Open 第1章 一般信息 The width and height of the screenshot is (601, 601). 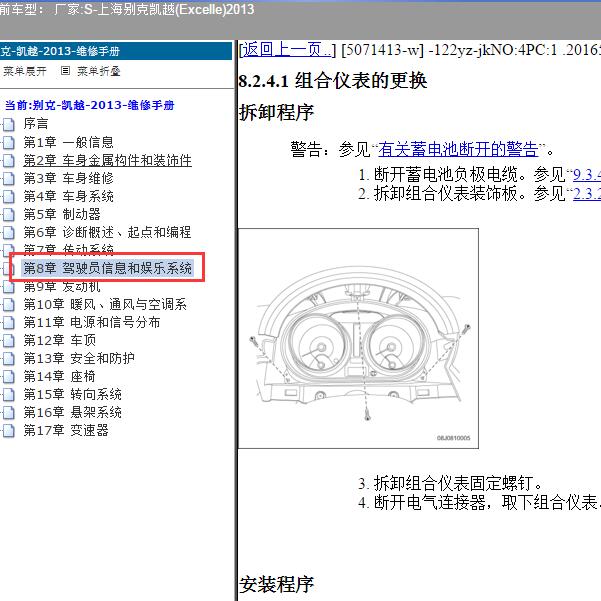(x=69, y=142)
